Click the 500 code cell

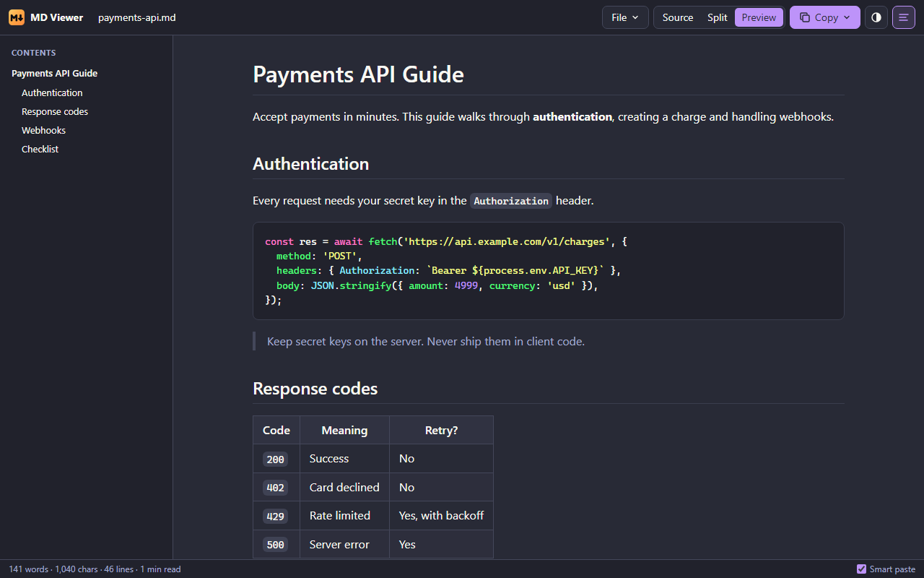[x=276, y=545]
